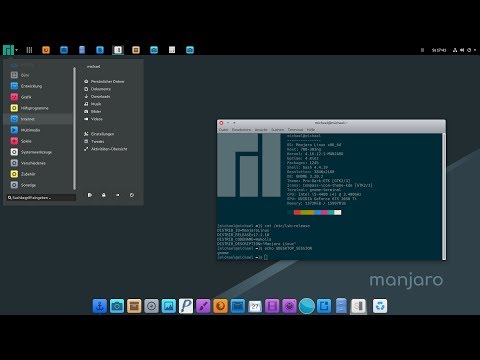
Task: Open the recycle trash icon in dock
Action: [x=380, y=306]
